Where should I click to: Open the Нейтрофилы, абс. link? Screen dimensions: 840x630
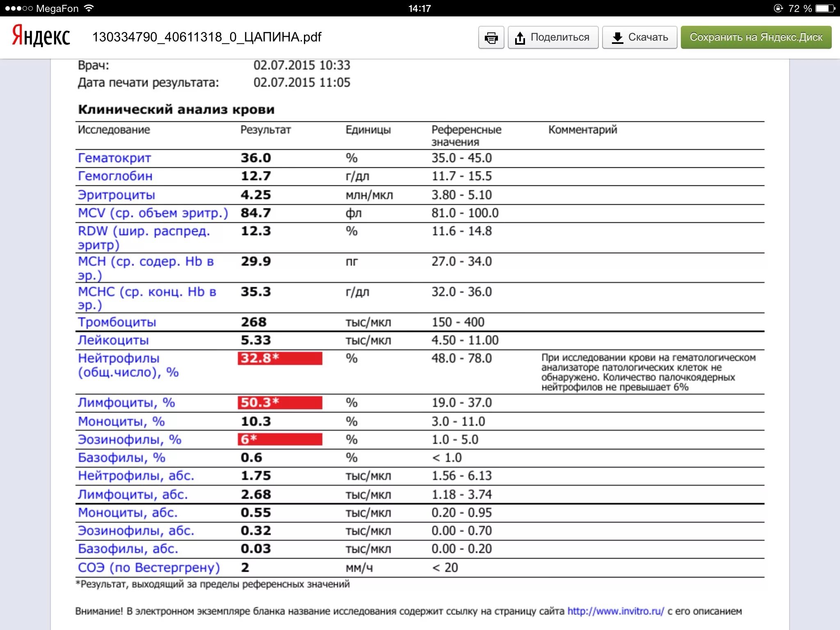[x=136, y=475]
